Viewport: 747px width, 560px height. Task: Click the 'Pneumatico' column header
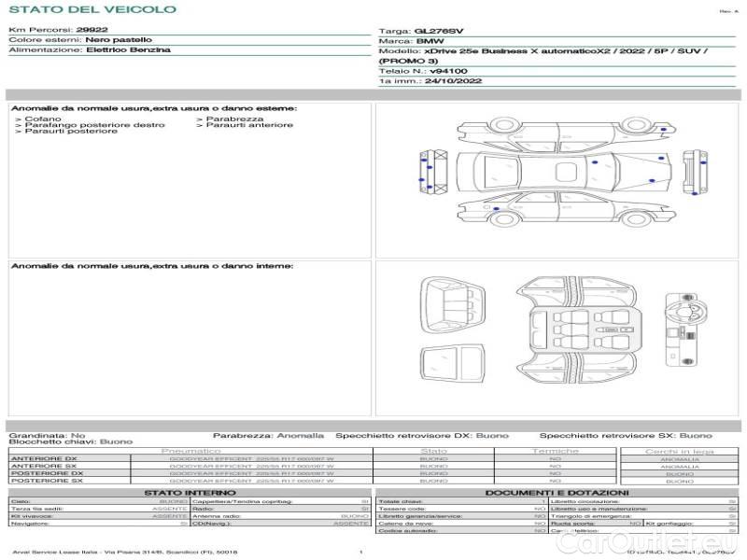191,451
